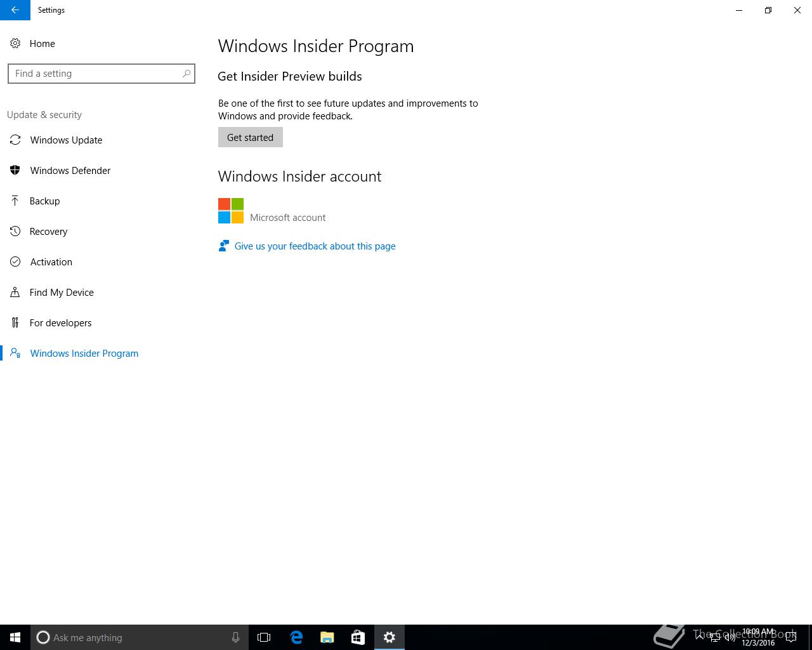Open the Windows Defender page
812x650 pixels.
tap(70, 170)
